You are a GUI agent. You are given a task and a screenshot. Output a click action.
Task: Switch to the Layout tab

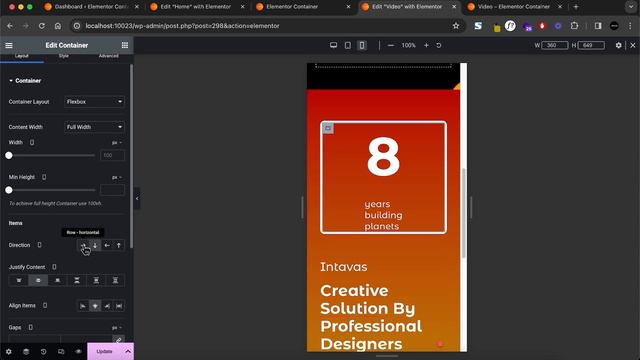tap(22, 56)
